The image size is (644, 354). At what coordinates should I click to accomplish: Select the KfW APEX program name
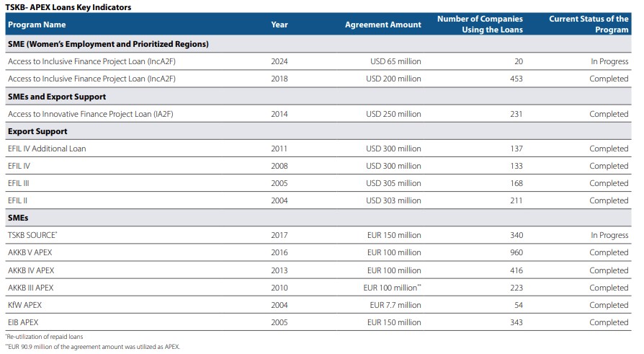click(x=24, y=305)
